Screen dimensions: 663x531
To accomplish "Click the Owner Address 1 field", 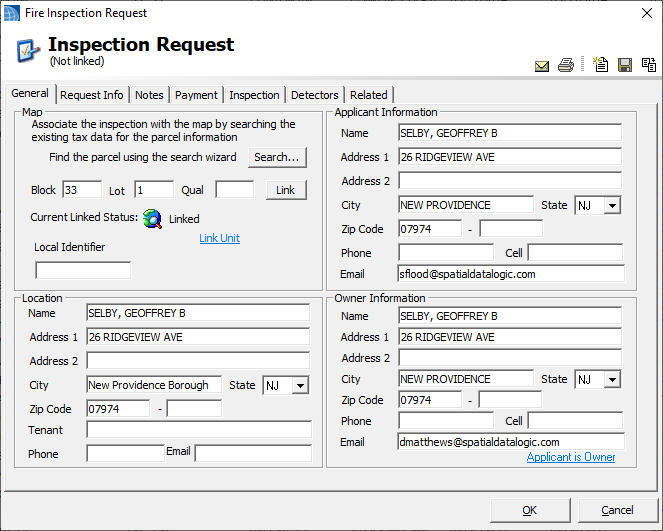I will click(x=510, y=337).
